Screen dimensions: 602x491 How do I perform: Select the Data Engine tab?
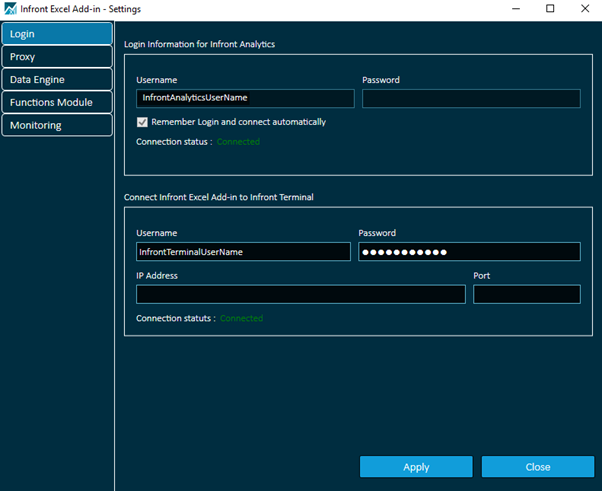(x=57, y=80)
